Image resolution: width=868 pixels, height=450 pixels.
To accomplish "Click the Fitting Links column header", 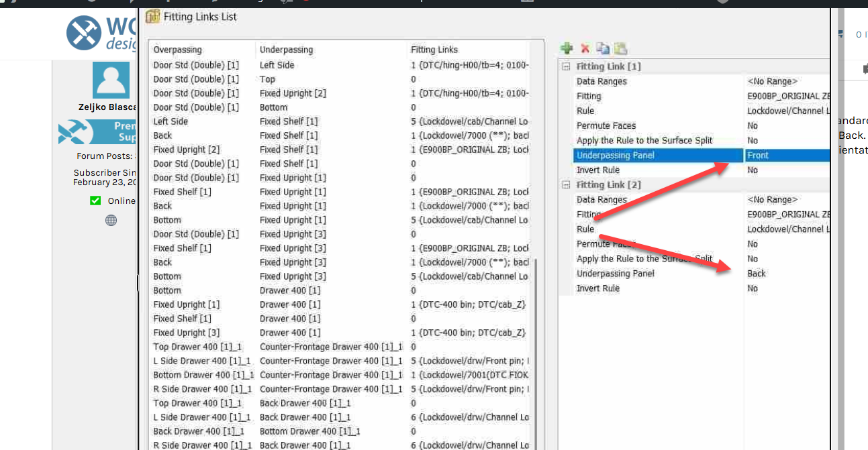I will point(434,50).
